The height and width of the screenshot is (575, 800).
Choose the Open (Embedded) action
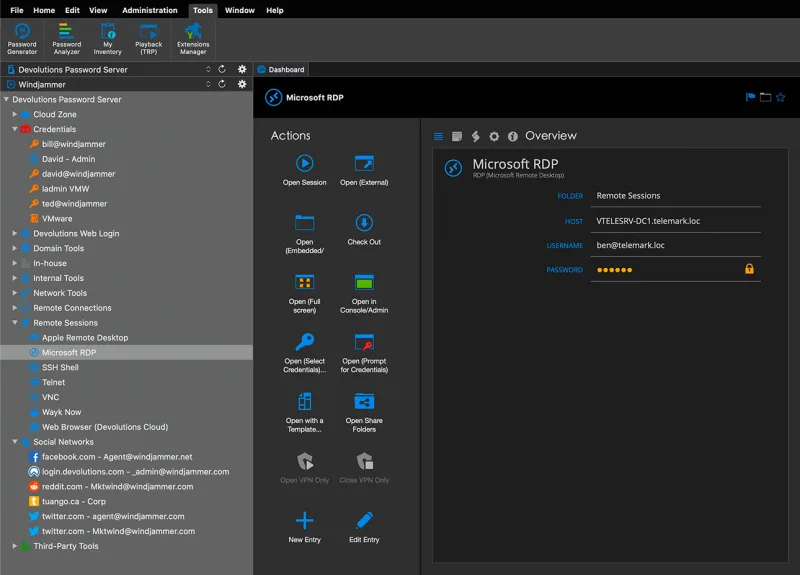pyautogui.click(x=305, y=234)
